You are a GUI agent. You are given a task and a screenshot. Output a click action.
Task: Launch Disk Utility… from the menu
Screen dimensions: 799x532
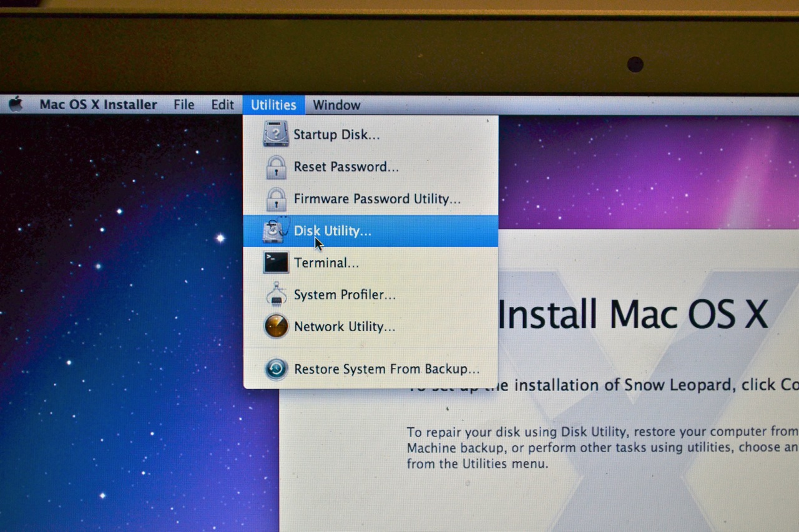371,231
